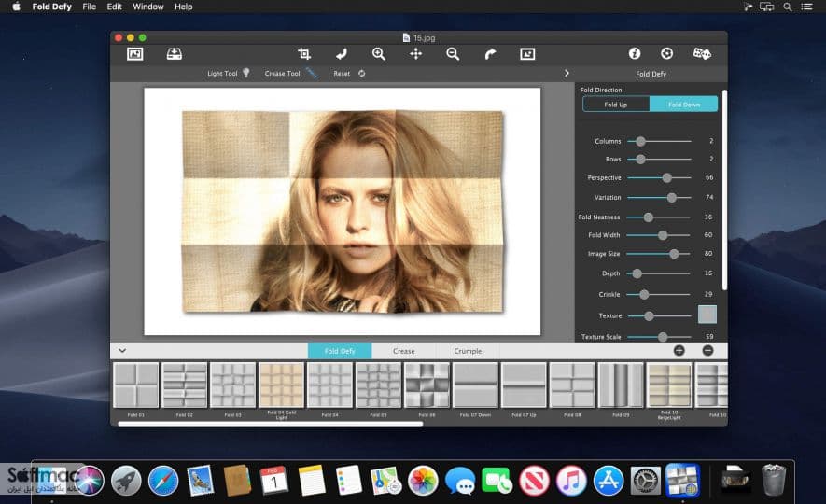Open the Window menu

(148, 7)
